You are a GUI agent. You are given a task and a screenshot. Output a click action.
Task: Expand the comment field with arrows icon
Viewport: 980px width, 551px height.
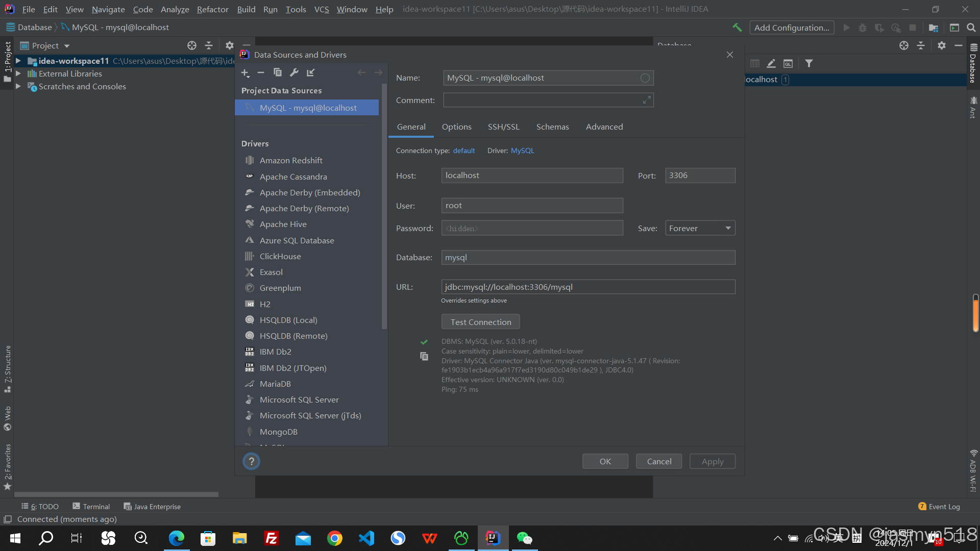(647, 101)
